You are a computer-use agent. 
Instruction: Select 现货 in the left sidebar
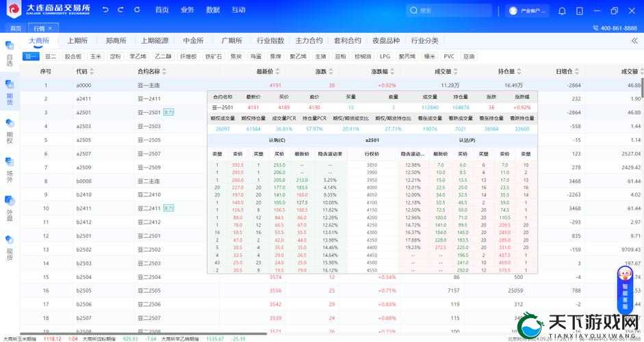pyautogui.click(x=10, y=248)
